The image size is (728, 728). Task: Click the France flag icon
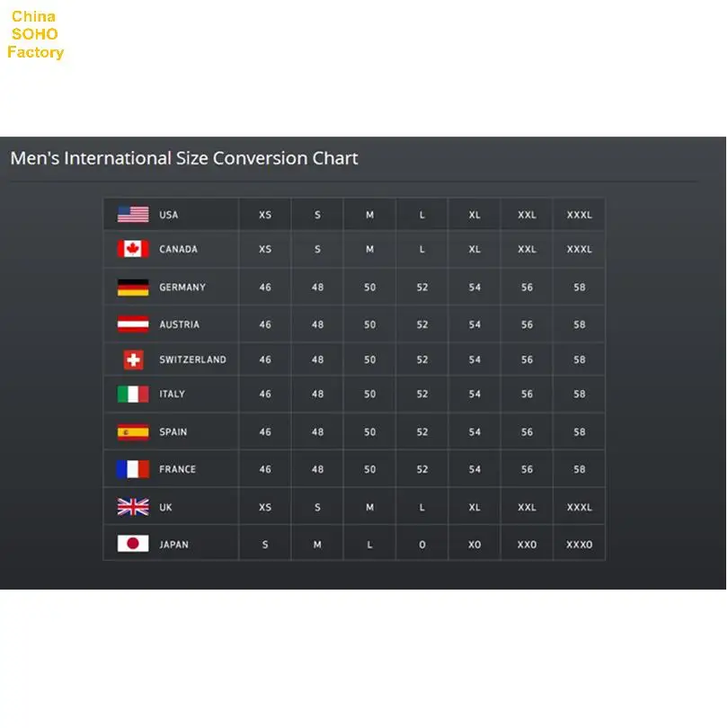133,469
